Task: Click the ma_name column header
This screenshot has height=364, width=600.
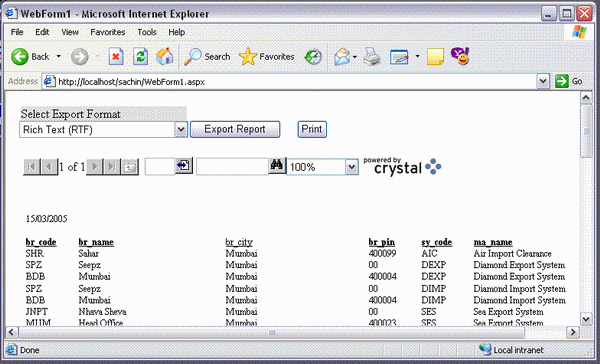Action: tap(493, 242)
